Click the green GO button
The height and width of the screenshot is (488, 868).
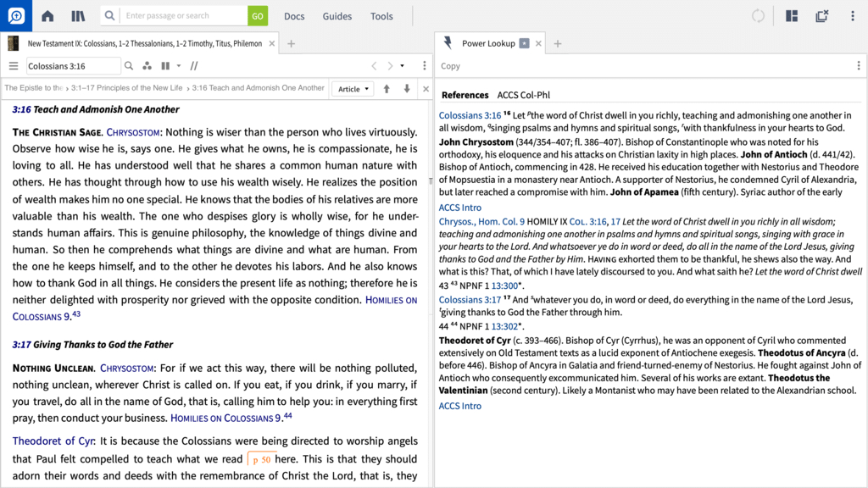click(x=258, y=16)
